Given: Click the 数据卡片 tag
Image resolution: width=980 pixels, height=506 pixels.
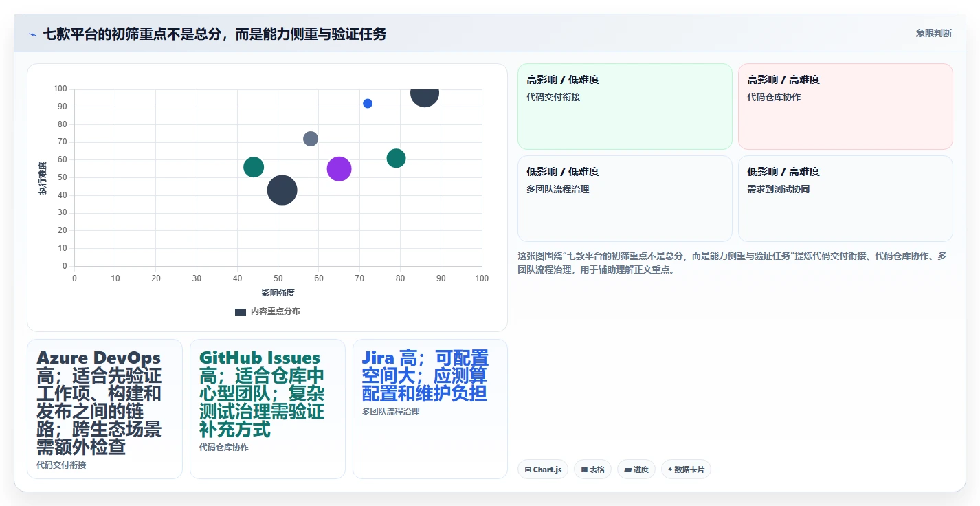Looking at the screenshot, I should point(686,470).
